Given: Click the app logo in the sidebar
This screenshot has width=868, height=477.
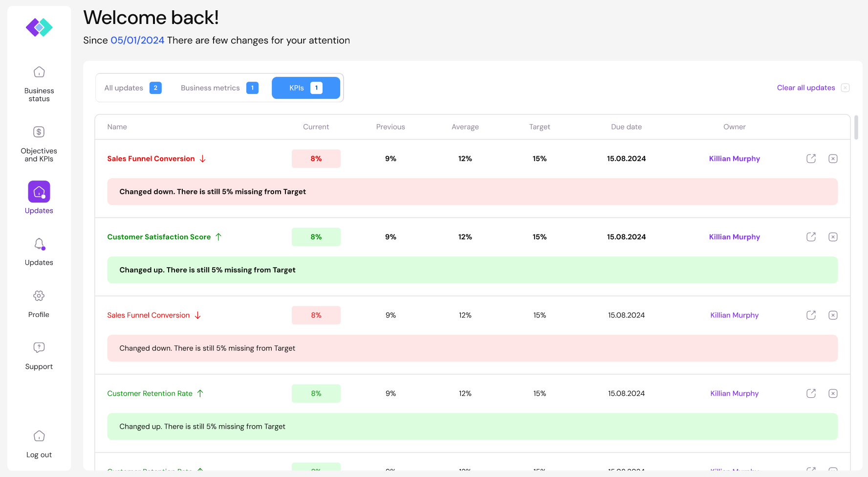Looking at the screenshot, I should (39, 27).
